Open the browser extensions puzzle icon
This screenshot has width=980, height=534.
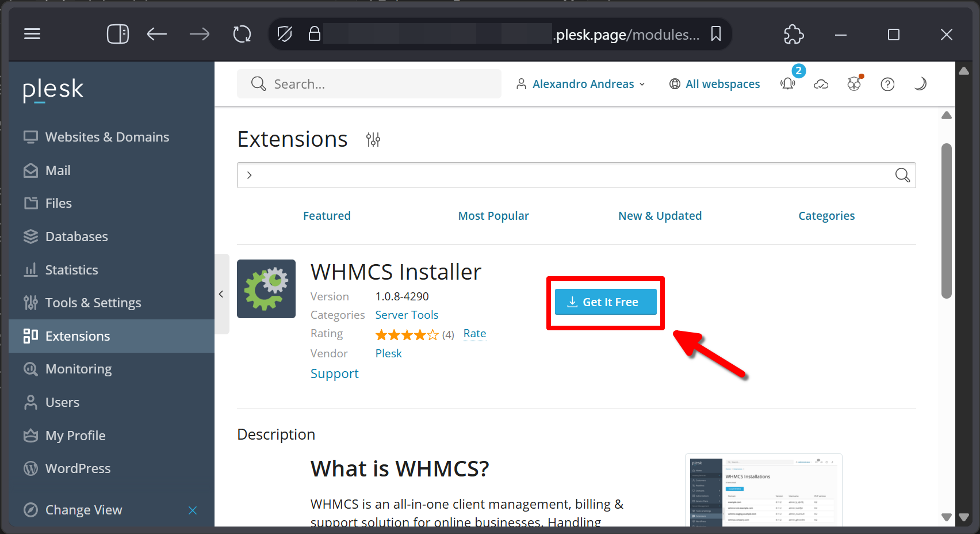click(x=794, y=34)
